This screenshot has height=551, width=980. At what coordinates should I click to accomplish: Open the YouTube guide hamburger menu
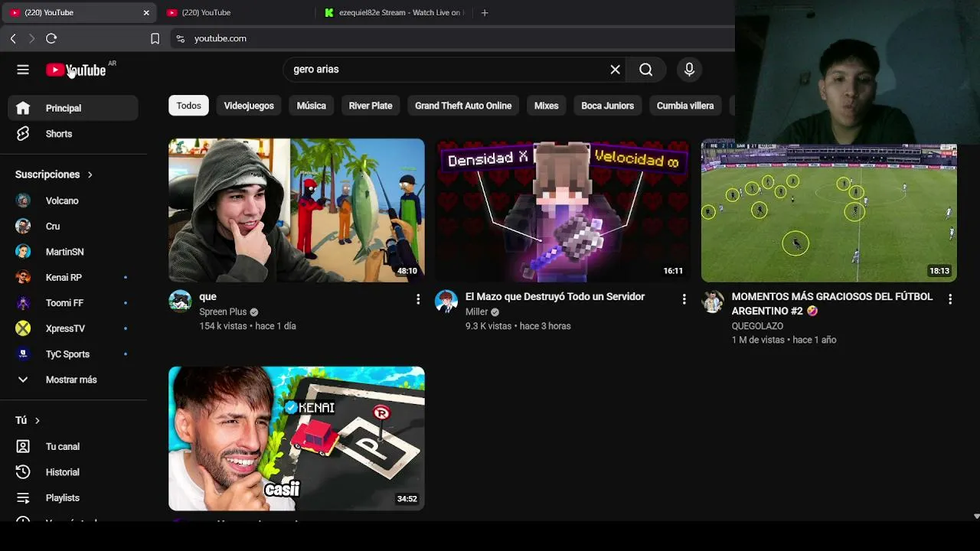click(23, 70)
